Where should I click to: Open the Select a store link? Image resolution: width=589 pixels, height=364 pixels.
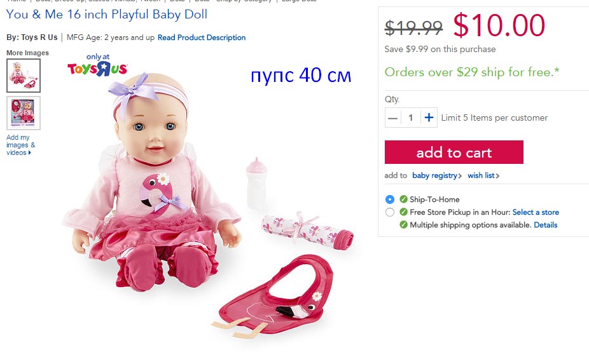coord(536,212)
